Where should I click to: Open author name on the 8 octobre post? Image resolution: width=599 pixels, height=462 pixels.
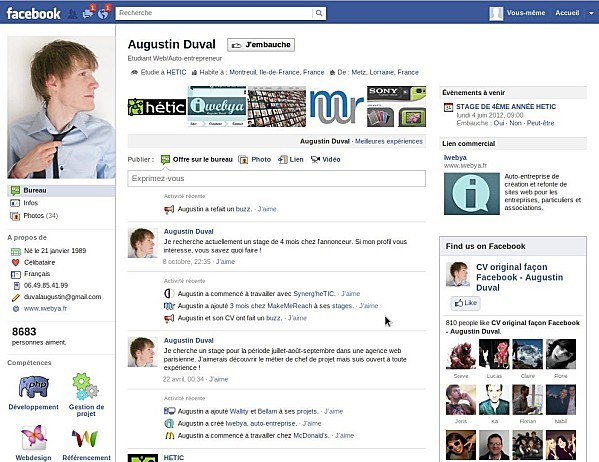pos(189,232)
